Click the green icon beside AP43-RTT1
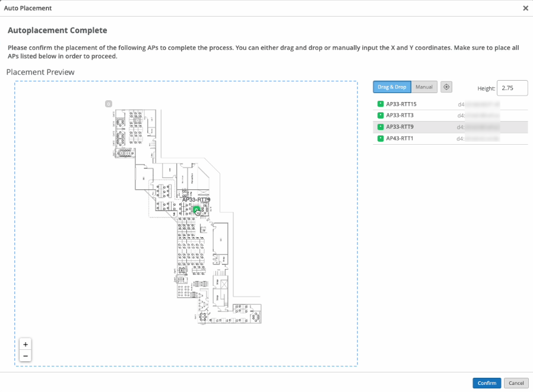Viewport: 533px width, 392px height. coord(380,138)
